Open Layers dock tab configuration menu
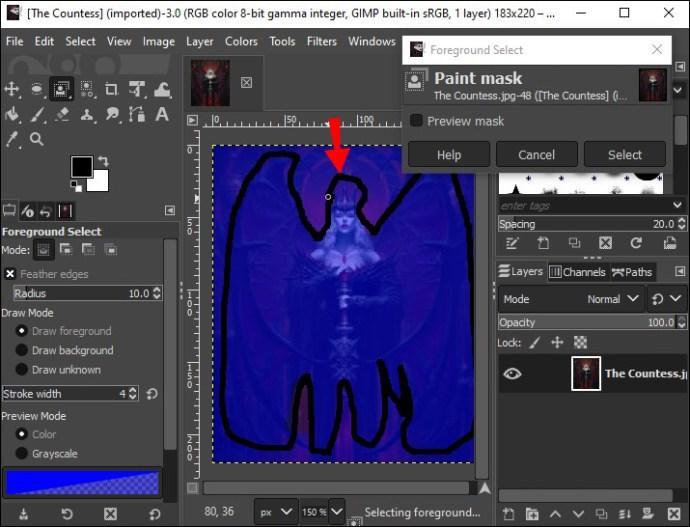690x527 pixels. tap(680, 271)
